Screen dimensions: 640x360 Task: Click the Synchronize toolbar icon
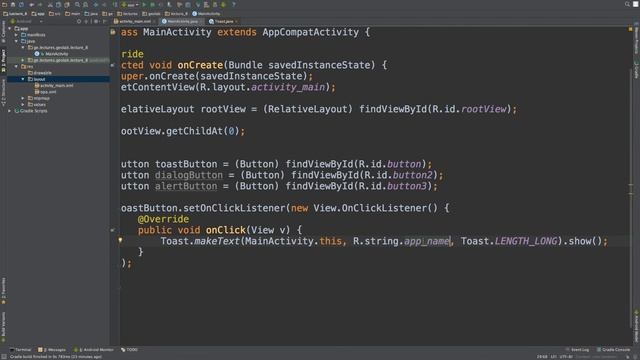click(x=21, y=4)
